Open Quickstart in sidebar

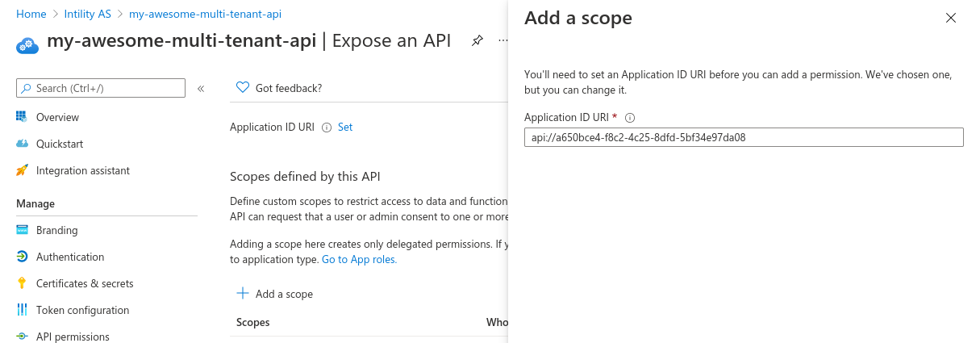(x=60, y=144)
